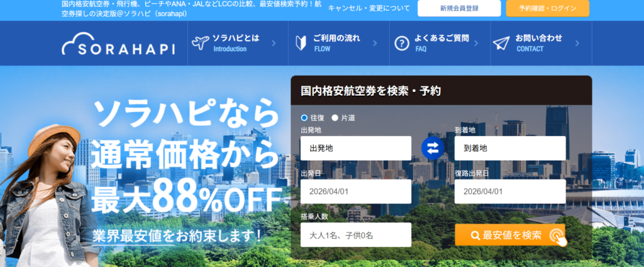Open the キャンセル・変更について link
The image size is (644, 267).
(x=369, y=8)
